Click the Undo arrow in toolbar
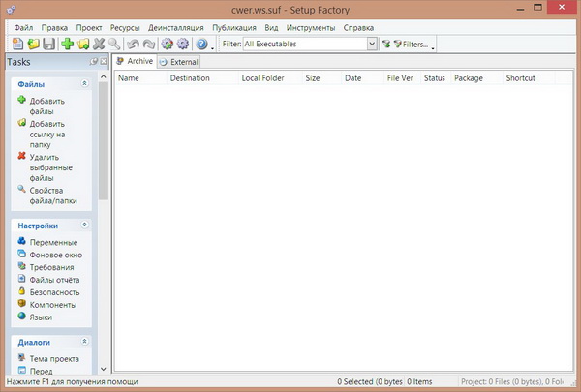581x392 pixels. tap(133, 45)
